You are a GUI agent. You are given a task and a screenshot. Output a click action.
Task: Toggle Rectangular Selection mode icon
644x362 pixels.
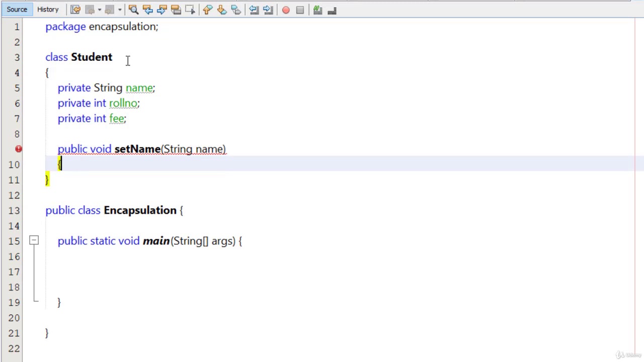click(x=190, y=10)
